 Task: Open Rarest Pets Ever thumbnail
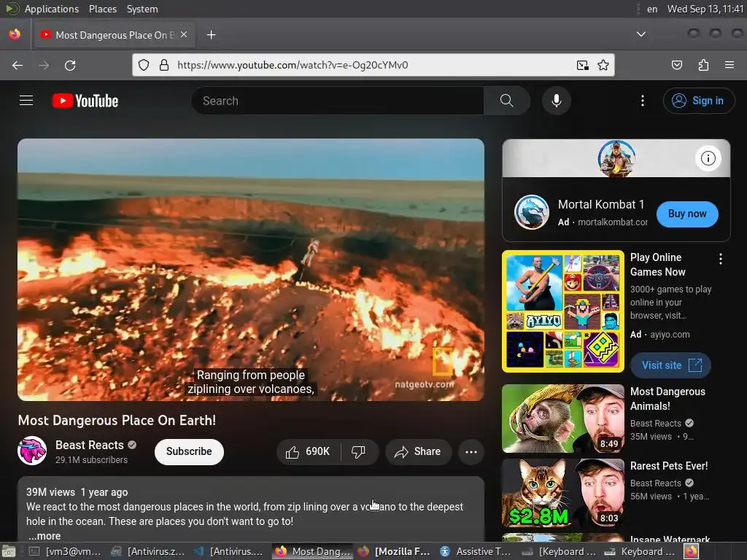point(563,492)
